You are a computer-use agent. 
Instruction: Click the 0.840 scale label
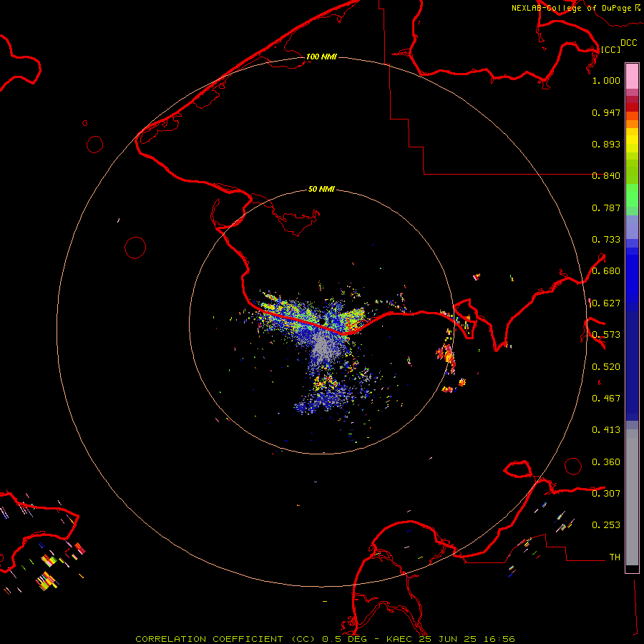(x=606, y=176)
